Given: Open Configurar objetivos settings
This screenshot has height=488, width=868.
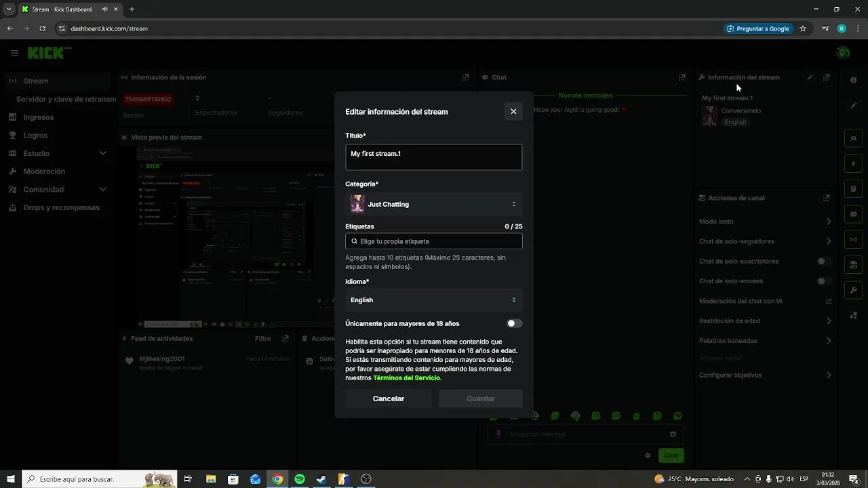Looking at the screenshot, I should (766, 375).
